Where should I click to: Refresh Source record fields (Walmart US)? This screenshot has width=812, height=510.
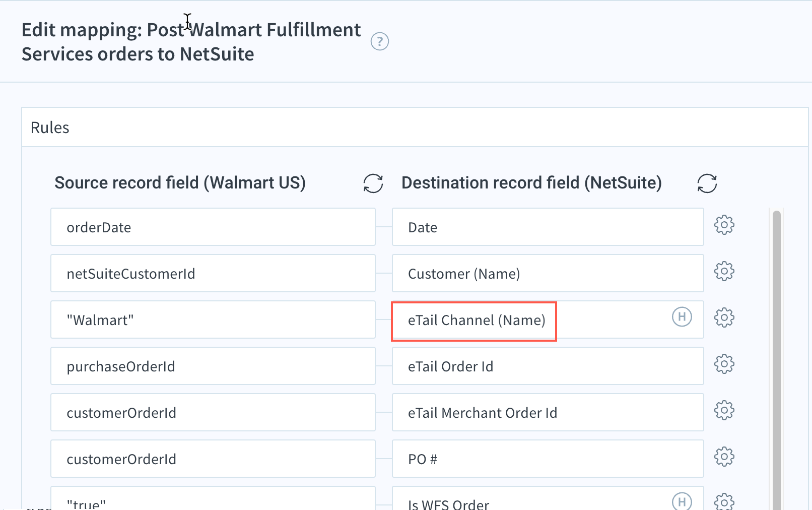pyautogui.click(x=373, y=183)
